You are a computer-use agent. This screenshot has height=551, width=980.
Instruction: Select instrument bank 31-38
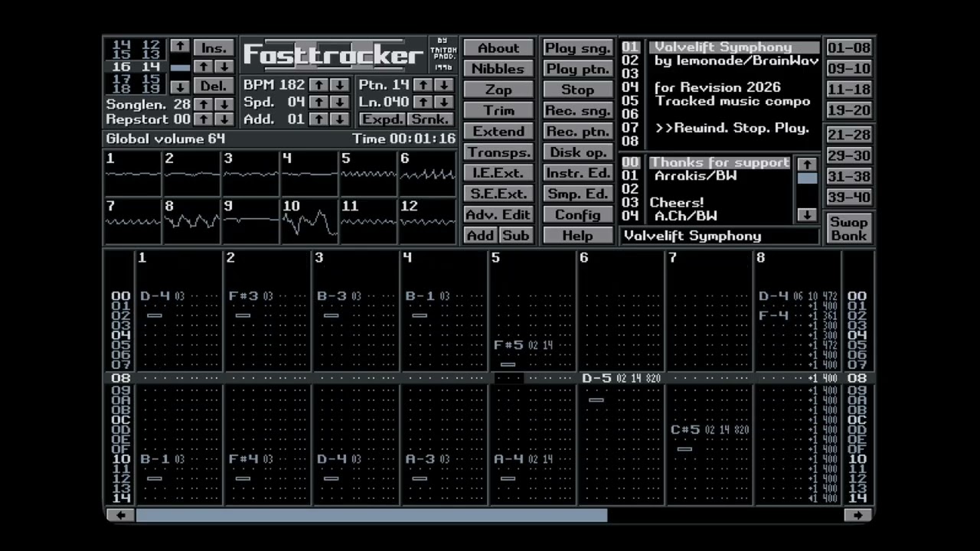pos(849,177)
